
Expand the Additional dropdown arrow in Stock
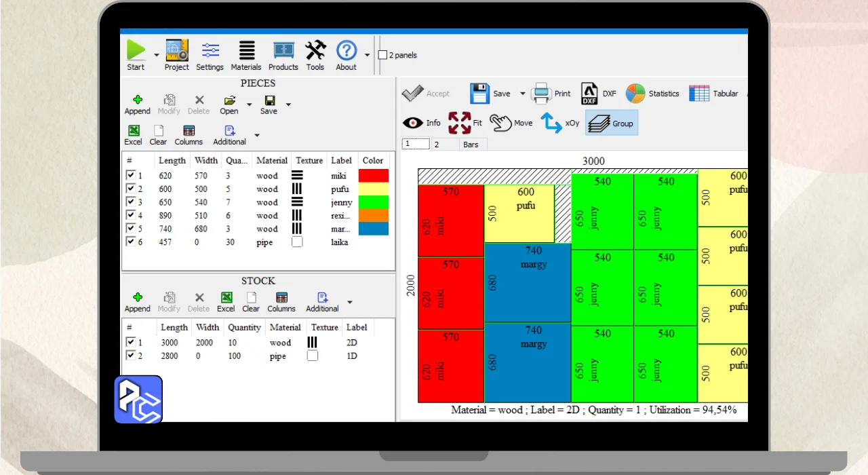point(350,302)
